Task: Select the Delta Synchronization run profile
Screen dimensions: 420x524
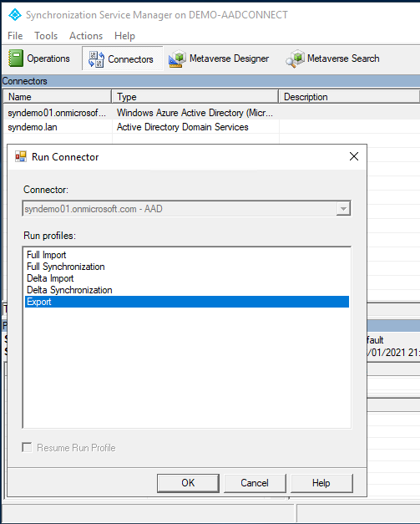Action: tap(69, 290)
